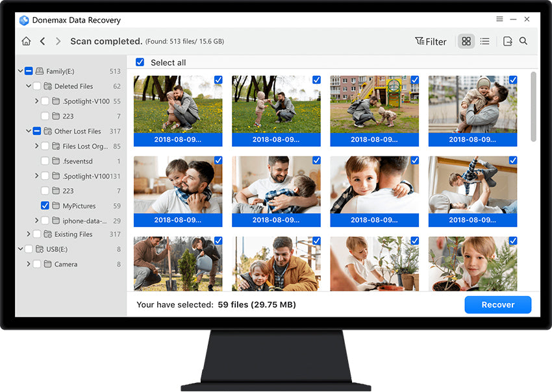Switch to grid thumbnail view

coord(466,41)
